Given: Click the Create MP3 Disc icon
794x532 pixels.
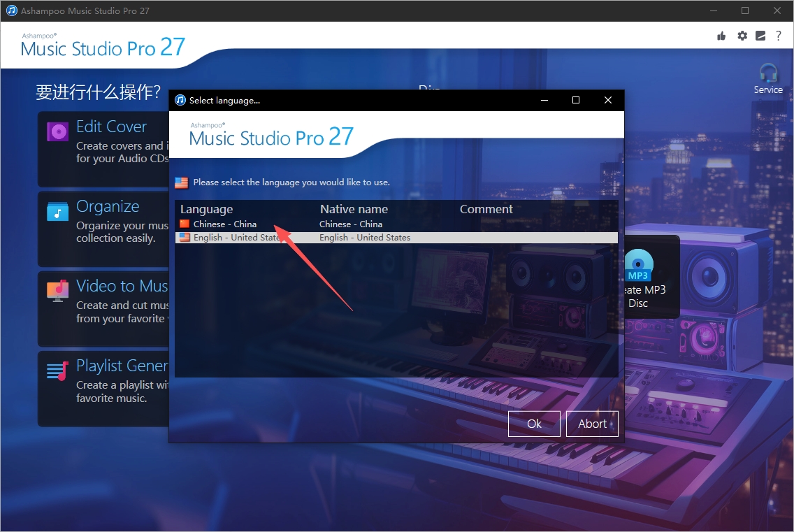Looking at the screenshot, I should coord(639,265).
